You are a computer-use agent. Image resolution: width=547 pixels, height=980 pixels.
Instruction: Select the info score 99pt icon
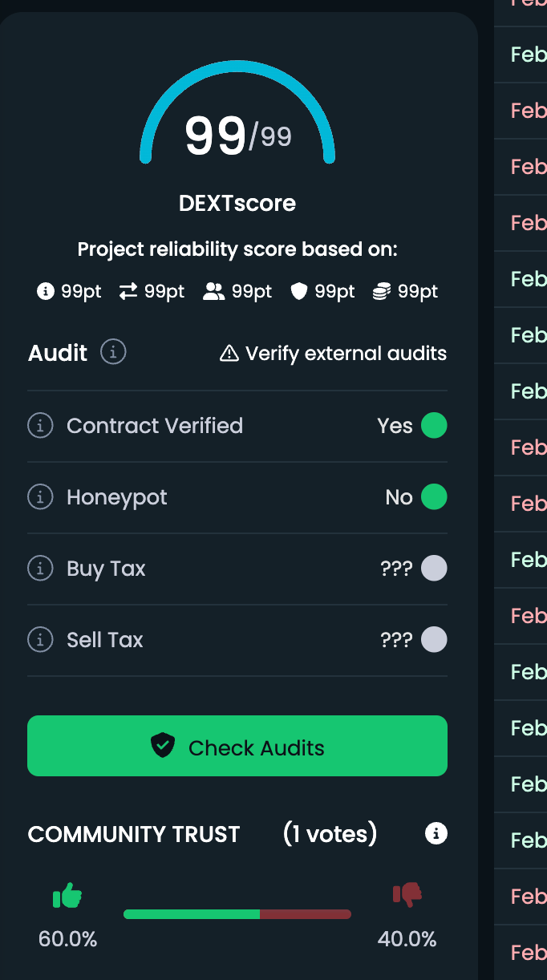(46, 292)
